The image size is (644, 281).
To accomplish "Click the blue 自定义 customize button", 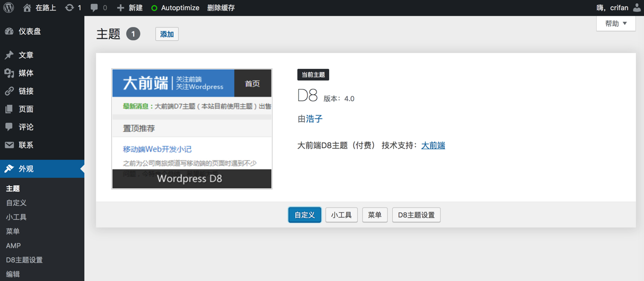I will point(305,215).
